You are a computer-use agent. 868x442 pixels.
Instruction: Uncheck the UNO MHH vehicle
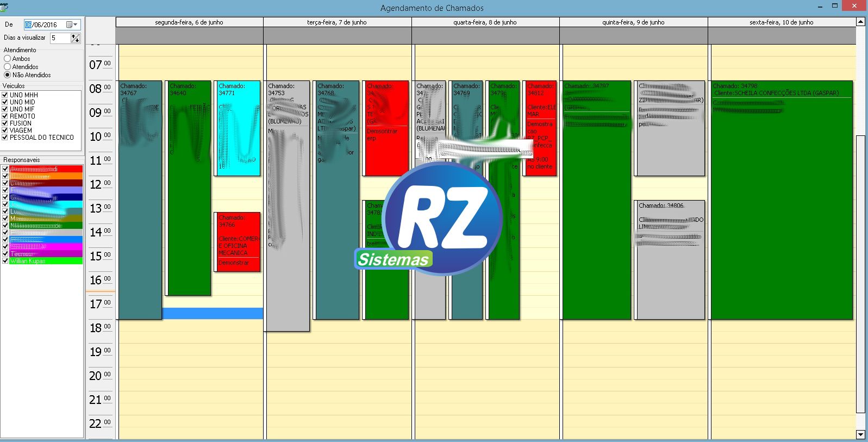click(x=5, y=95)
